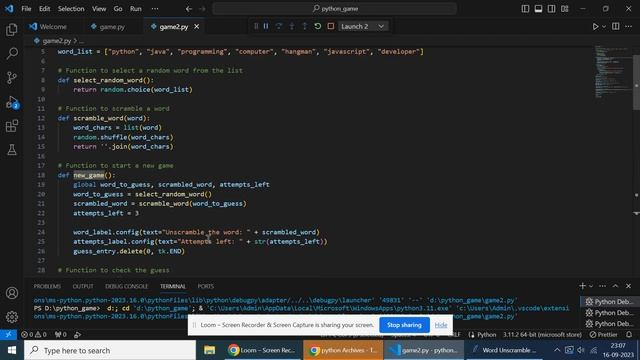The height and width of the screenshot is (360, 640).
Task: Maximize the terminal panel size
Action: 616,286
